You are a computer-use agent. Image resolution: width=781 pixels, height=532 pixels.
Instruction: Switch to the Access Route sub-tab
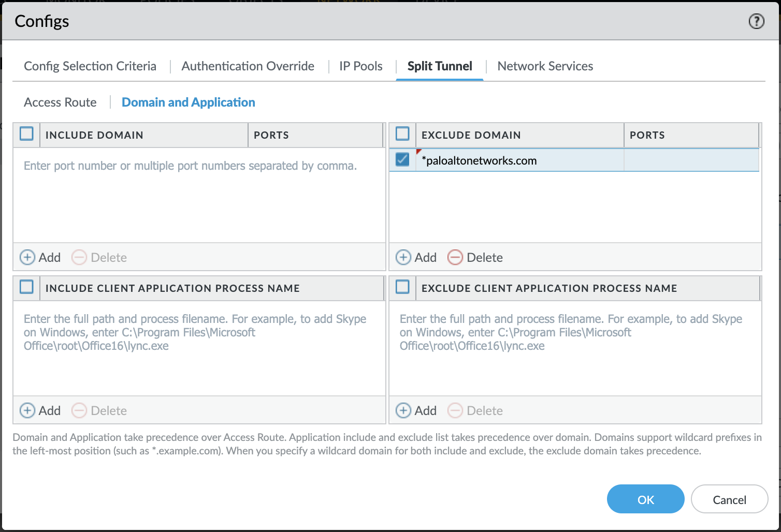click(x=60, y=102)
